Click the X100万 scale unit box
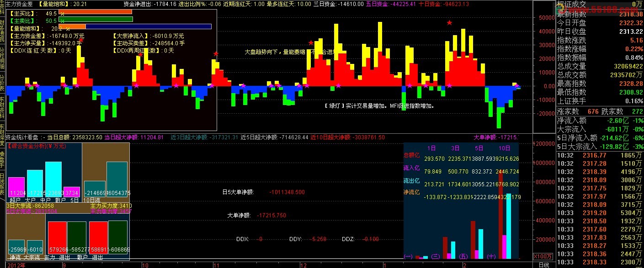 [x=543, y=256]
